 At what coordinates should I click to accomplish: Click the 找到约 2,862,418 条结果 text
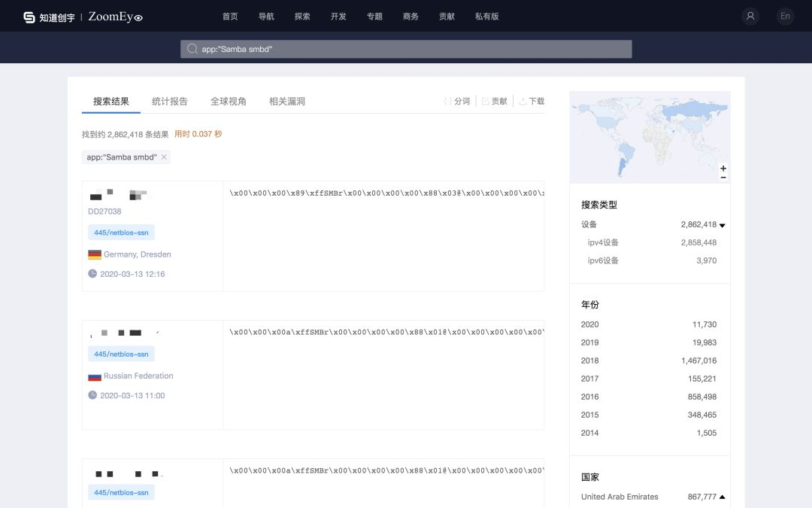pos(126,134)
